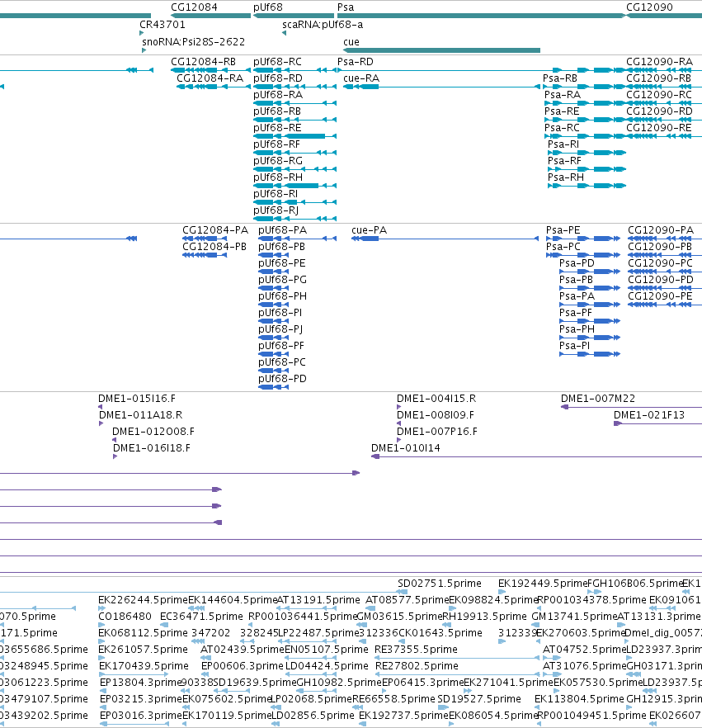
Task: Click BAC clone DME1-021F13 label
Action: 649,415
